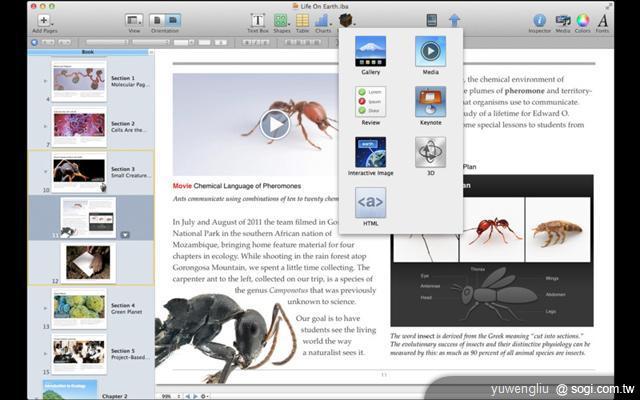Screen dimensions: 640x400
Task: Switch to portrait orientation
Action: click(157, 20)
